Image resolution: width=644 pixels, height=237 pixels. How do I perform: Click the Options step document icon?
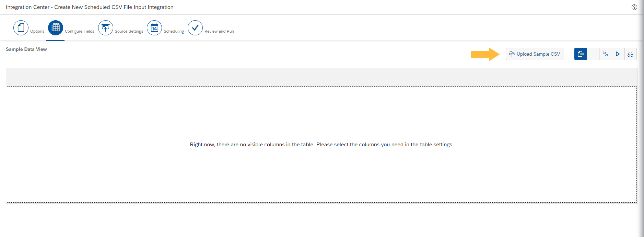click(21, 28)
